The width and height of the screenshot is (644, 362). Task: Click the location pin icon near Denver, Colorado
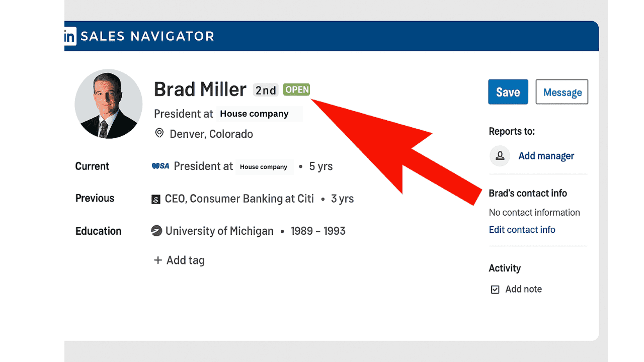(x=159, y=133)
